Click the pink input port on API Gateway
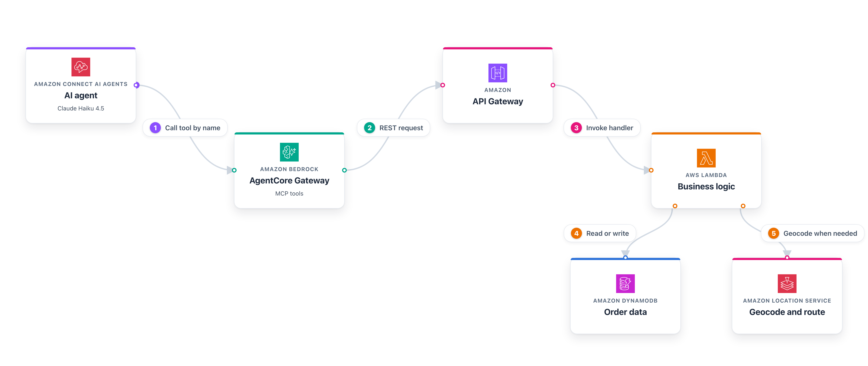This screenshot has width=868, height=366. (443, 85)
